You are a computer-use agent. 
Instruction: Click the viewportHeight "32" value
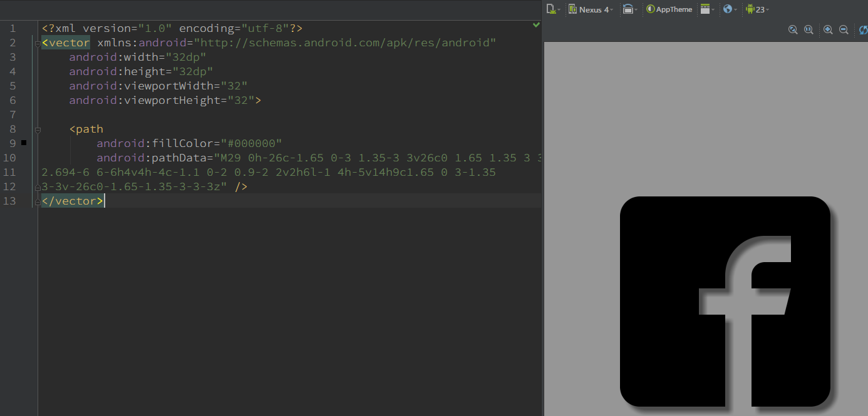(x=241, y=100)
